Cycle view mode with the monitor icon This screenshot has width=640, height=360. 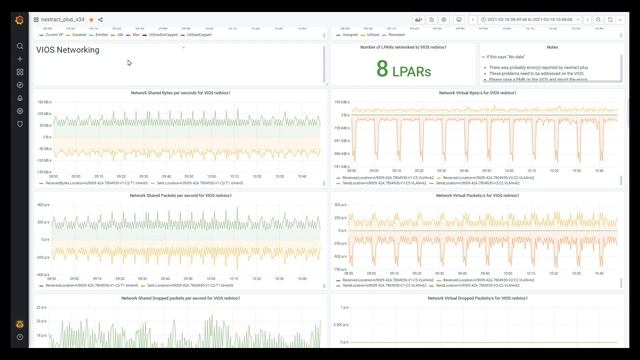459,20
